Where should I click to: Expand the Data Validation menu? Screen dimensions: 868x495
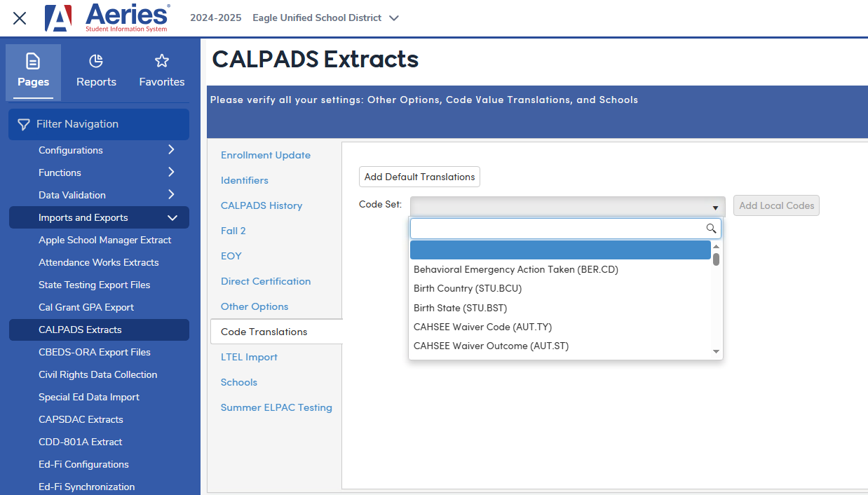99,195
